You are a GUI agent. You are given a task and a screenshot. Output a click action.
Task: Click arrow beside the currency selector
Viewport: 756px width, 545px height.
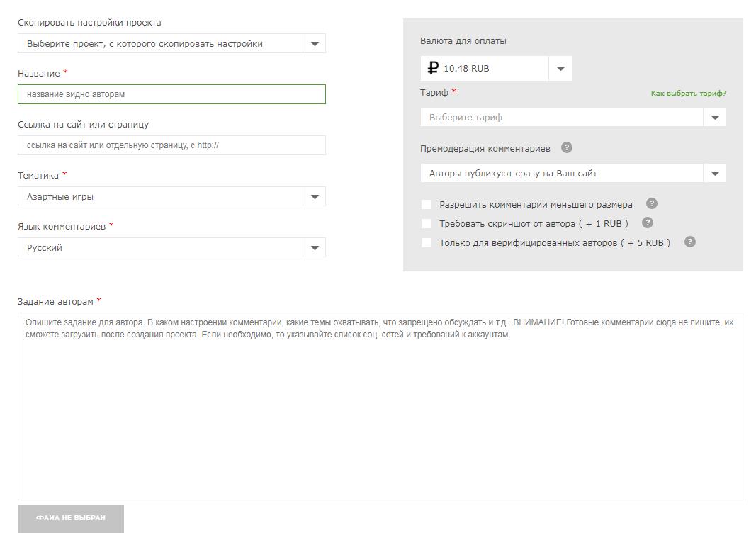click(x=560, y=69)
